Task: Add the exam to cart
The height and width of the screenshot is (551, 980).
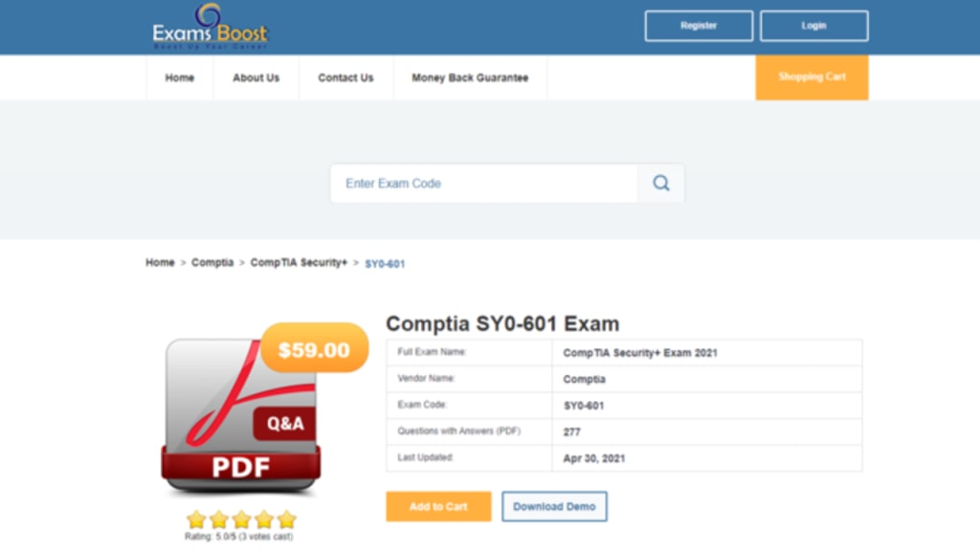Action: (x=438, y=506)
